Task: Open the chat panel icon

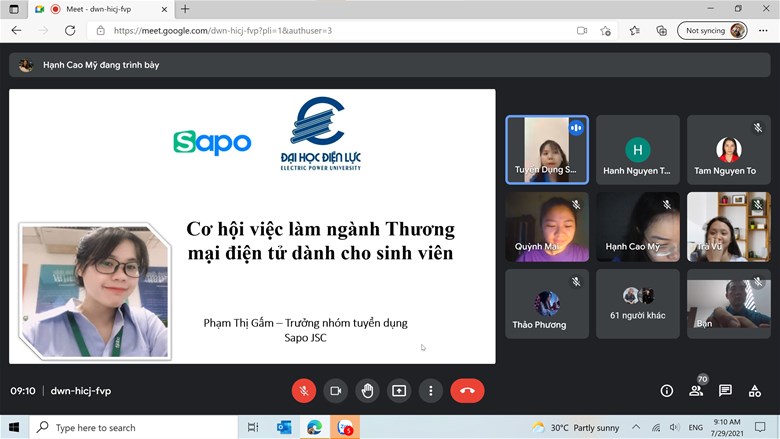Action: pyautogui.click(x=725, y=391)
